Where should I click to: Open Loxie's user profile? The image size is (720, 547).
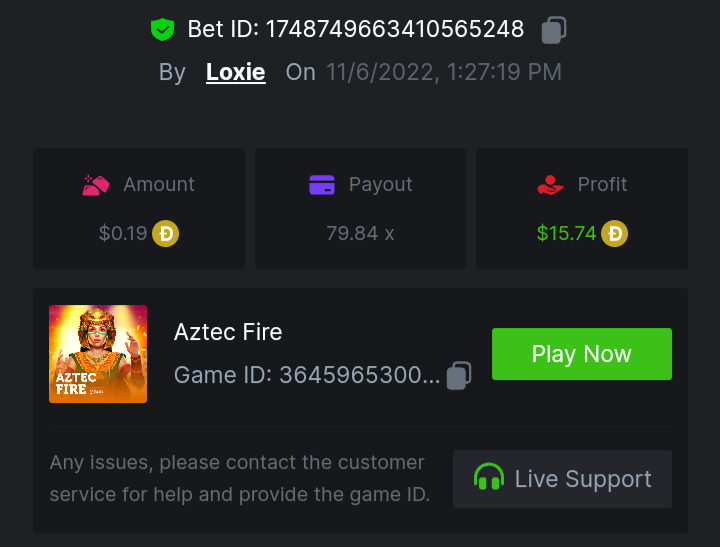[235, 72]
